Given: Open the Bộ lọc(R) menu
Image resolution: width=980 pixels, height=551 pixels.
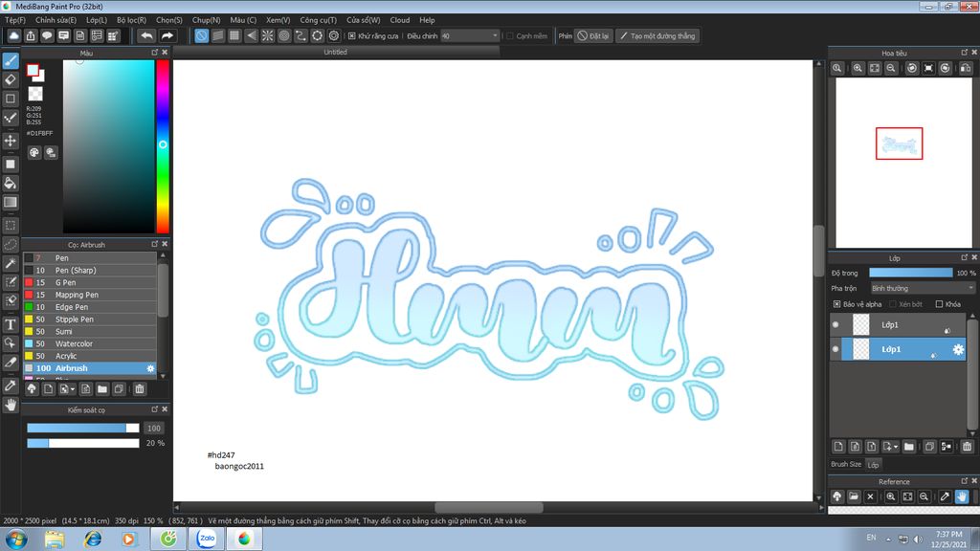Looking at the screenshot, I should coord(131,20).
